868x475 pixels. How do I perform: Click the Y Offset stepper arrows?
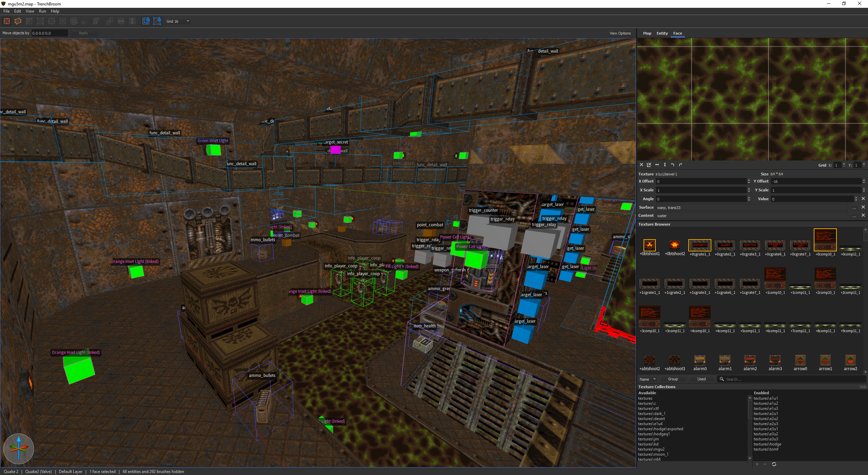[x=864, y=182]
